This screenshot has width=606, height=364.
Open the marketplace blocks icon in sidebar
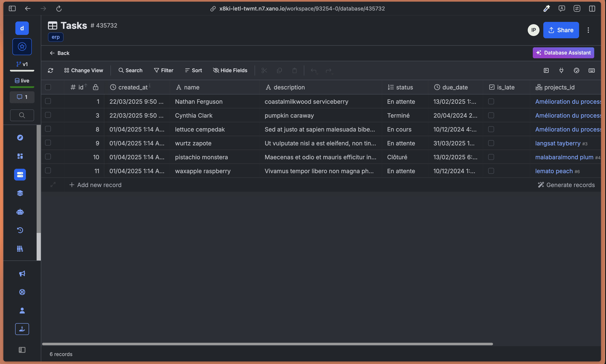click(x=20, y=156)
